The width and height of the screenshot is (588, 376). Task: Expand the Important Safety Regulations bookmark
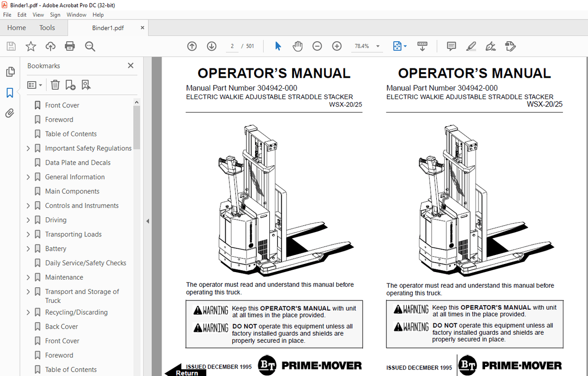(x=28, y=148)
